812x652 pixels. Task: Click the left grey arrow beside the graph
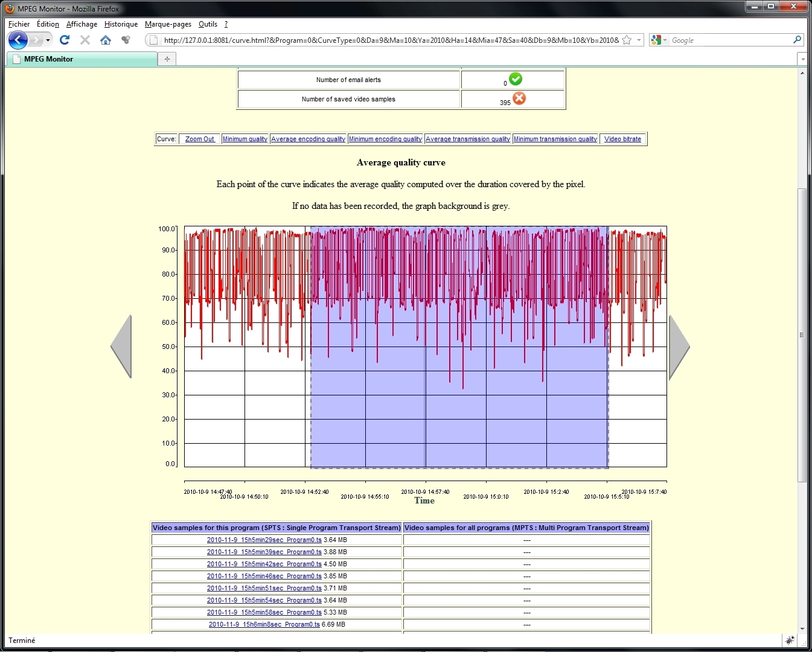[121, 347]
